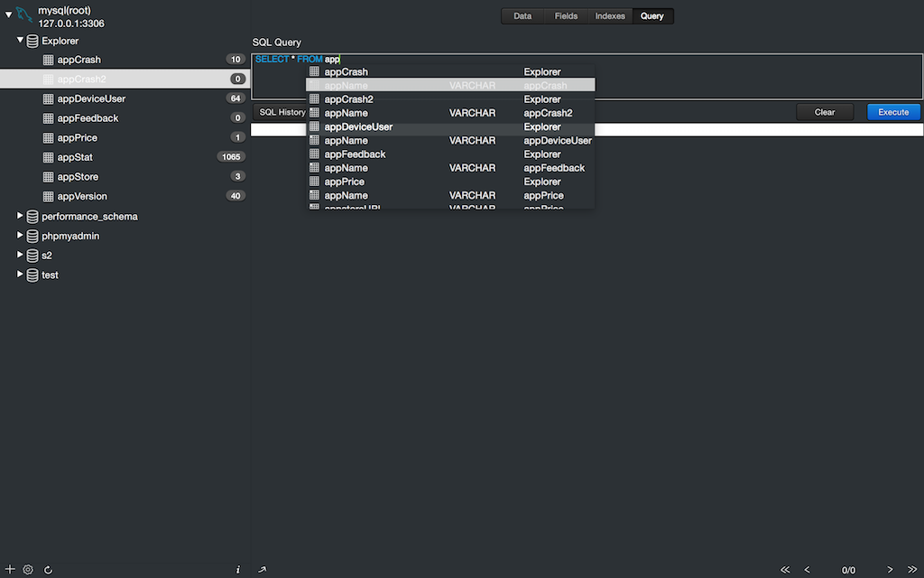The width and height of the screenshot is (924, 578).
Task: Go to the first page of results
Action: click(x=785, y=570)
